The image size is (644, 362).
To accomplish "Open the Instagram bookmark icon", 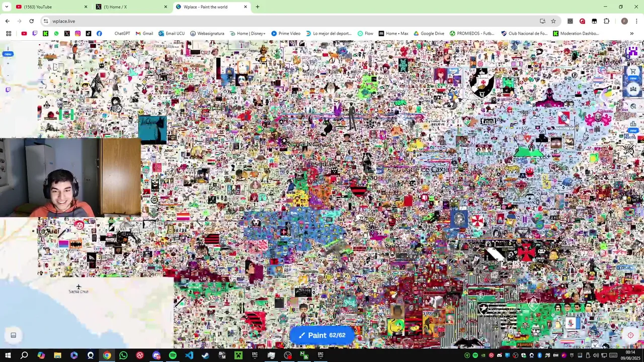I will 77,34.
